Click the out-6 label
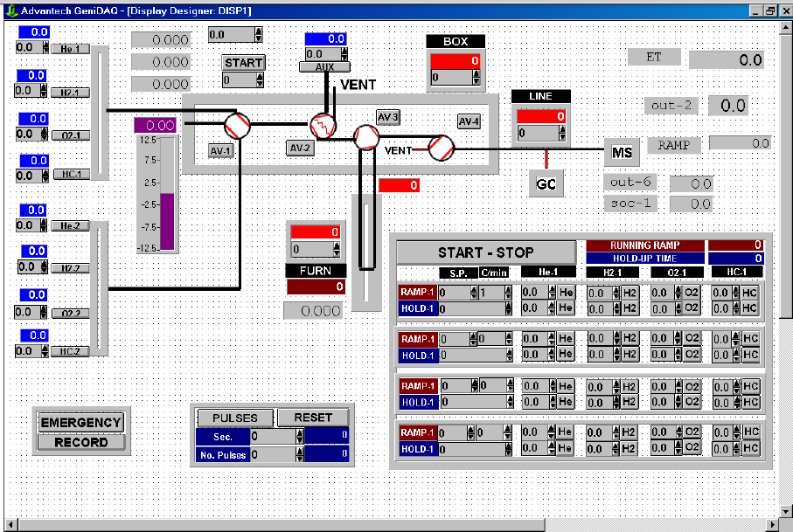 (630, 182)
